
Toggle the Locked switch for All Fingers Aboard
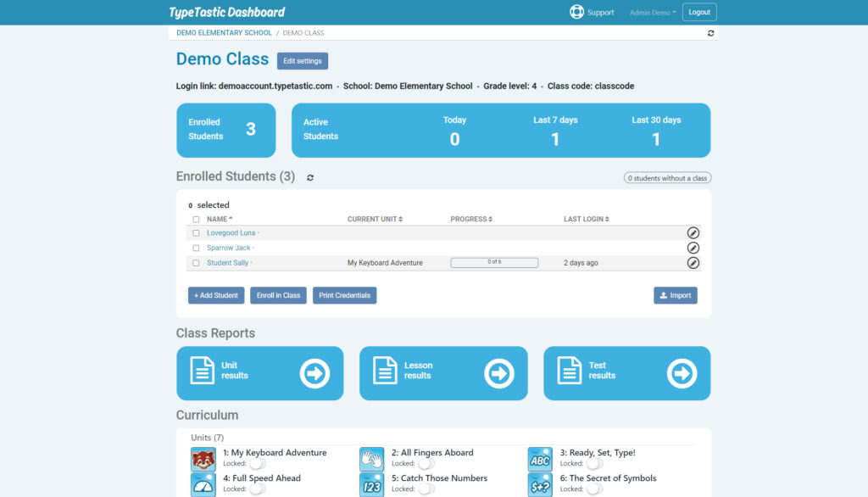426,464
